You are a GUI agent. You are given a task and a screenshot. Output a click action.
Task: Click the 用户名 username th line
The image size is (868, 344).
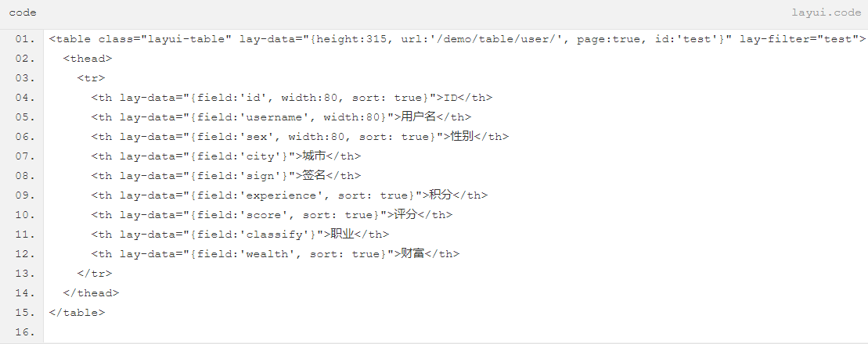tap(281, 117)
